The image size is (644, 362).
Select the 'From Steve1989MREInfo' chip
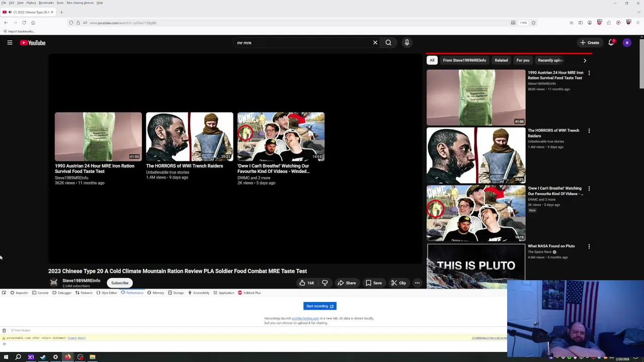point(464,60)
